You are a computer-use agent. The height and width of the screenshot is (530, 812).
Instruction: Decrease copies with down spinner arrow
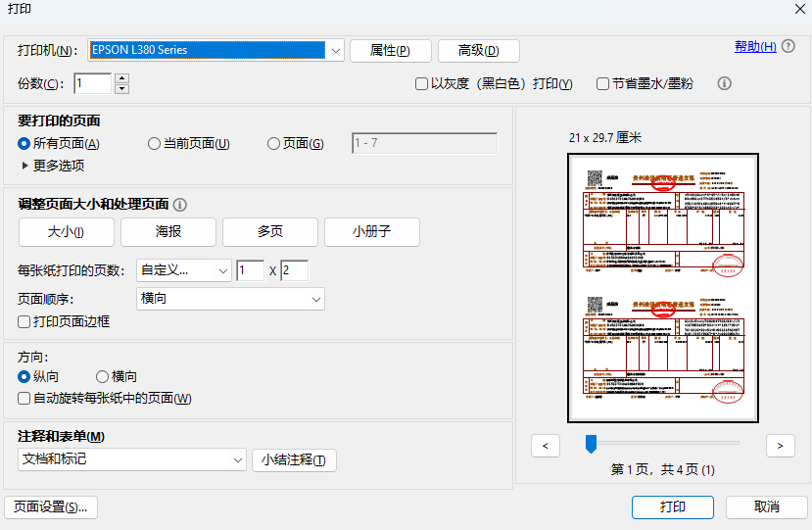(x=121, y=89)
